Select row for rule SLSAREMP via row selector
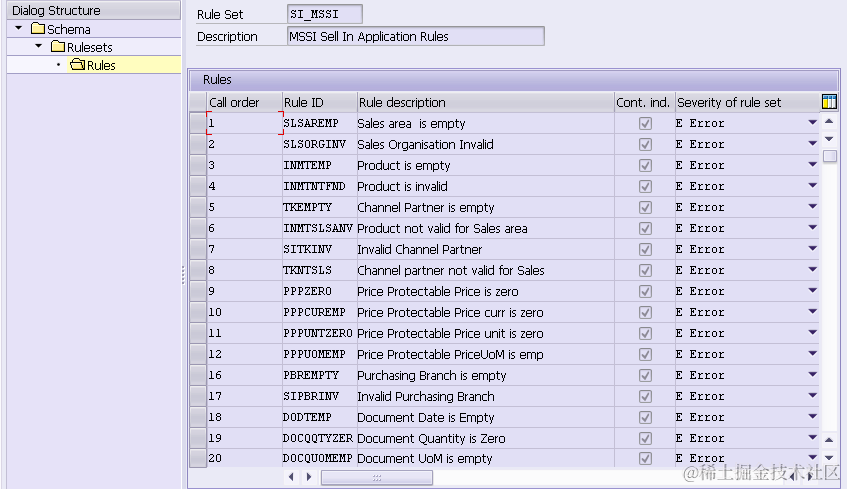 (198, 123)
